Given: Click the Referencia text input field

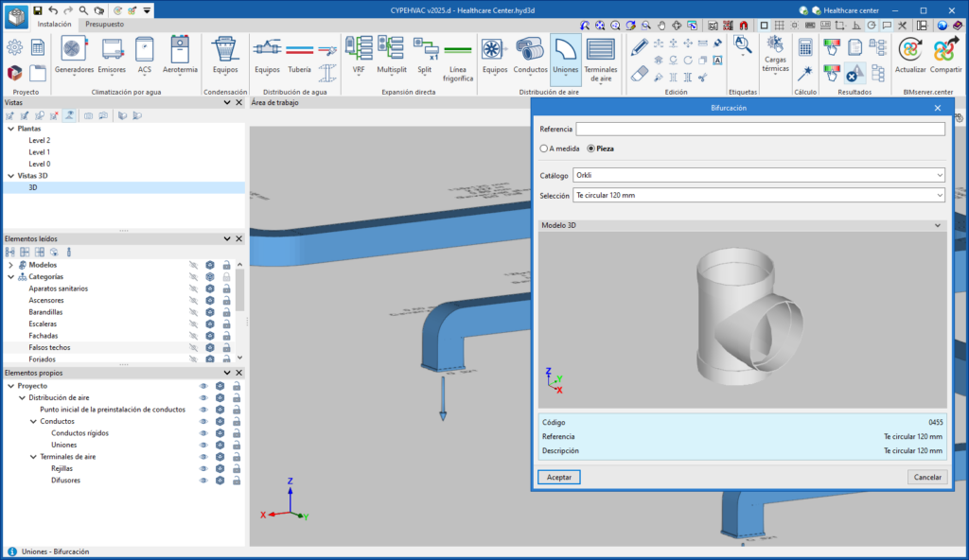Looking at the screenshot, I should [x=760, y=130].
